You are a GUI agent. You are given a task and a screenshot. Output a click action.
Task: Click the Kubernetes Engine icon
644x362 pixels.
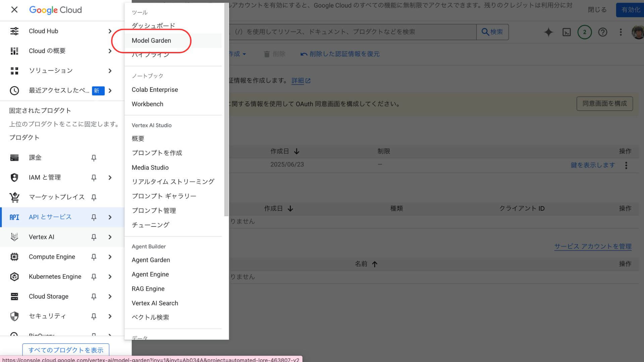[x=14, y=277]
